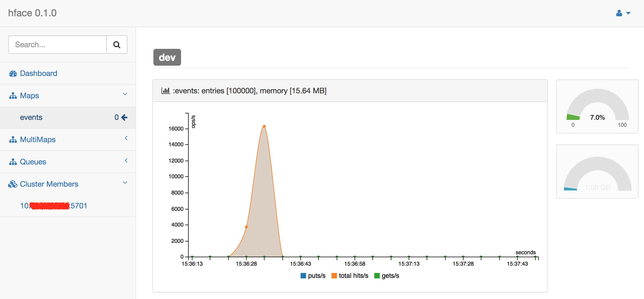
Task: Expand the user menu caret
Action: click(x=628, y=13)
